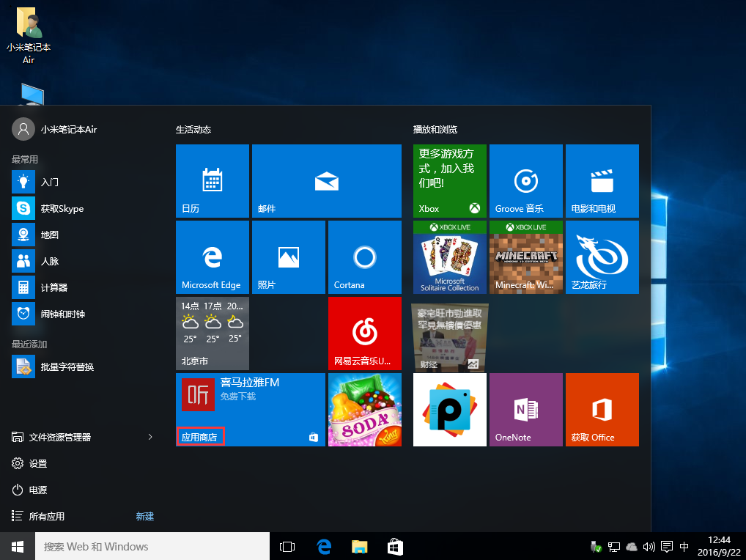
Task: Open the 电源 power options menu
Action: pyautogui.click(x=38, y=490)
